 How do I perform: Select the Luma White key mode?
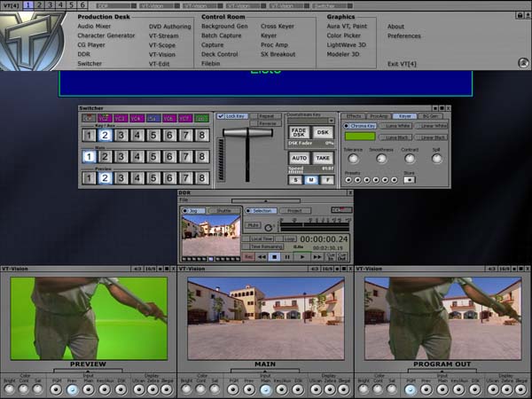[x=395, y=126]
